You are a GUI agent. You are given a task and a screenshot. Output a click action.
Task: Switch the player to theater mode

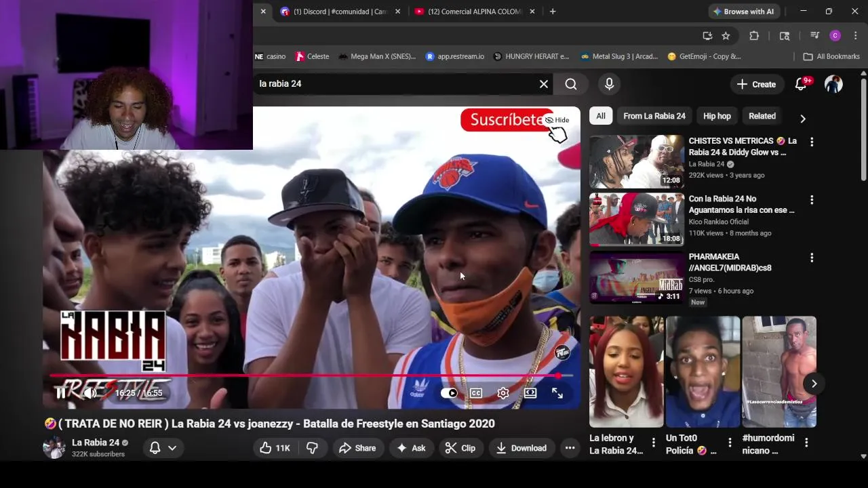[x=530, y=393]
